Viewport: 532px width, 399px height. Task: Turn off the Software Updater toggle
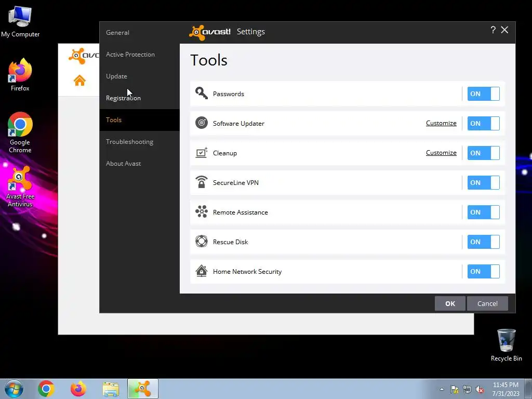tap(484, 123)
